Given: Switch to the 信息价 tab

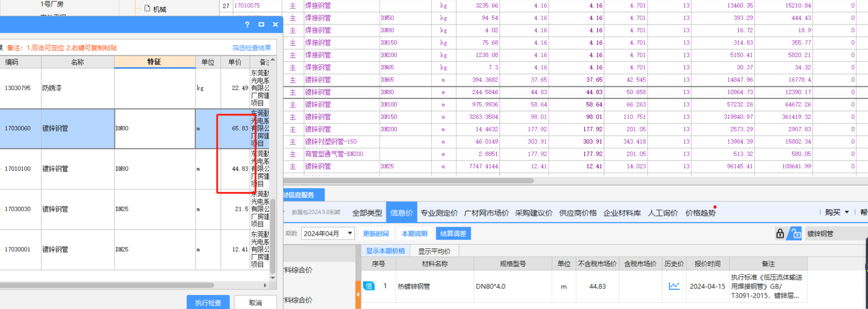Looking at the screenshot, I should pyautogui.click(x=401, y=213).
